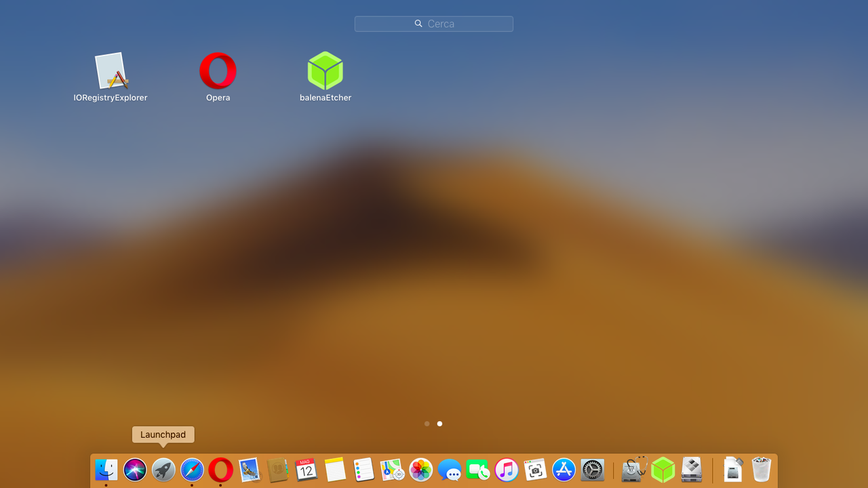
Task: Select the second Launchpad page dot
Action: [x=439, y=424]
